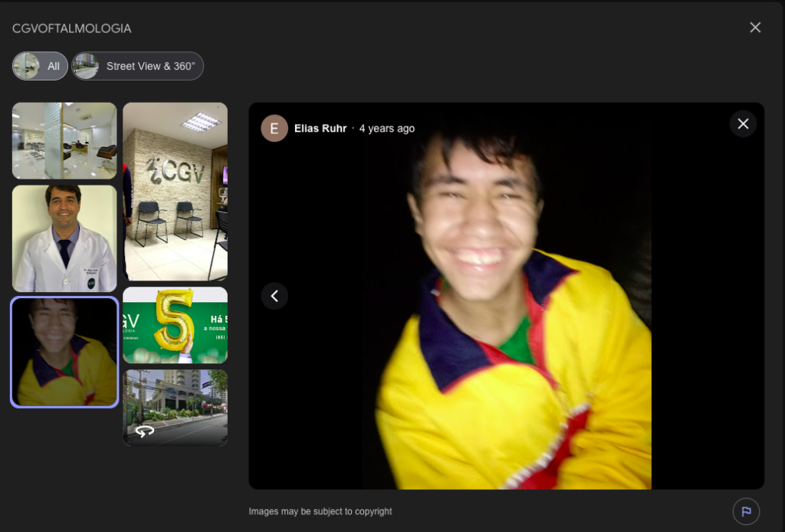
Task: Click the CGVOFTALMOLOGIA gallery title
Action: coord(71,28)
